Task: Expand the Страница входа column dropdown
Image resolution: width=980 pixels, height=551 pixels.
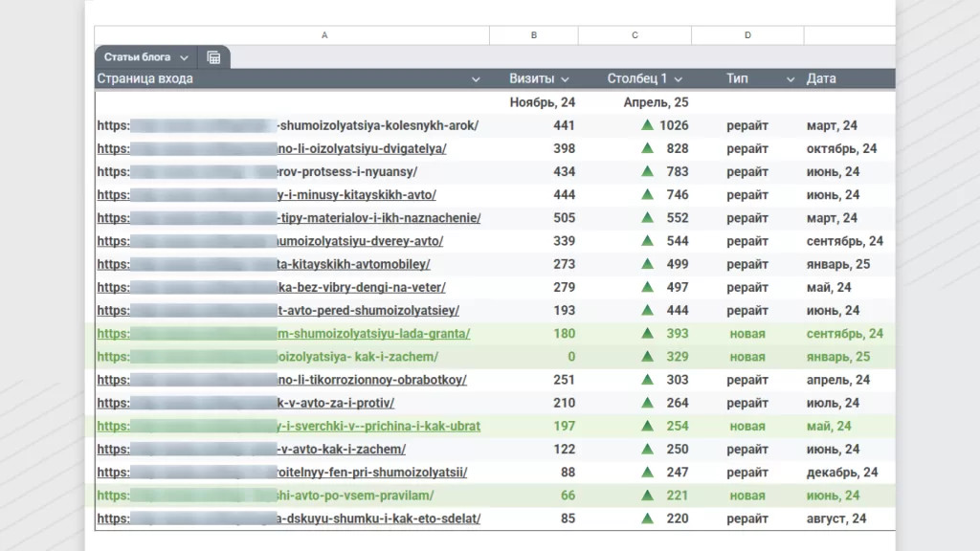Action: 476,79
